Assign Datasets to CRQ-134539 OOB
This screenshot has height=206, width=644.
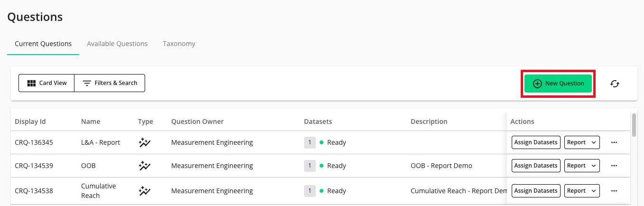click(536, 166)
